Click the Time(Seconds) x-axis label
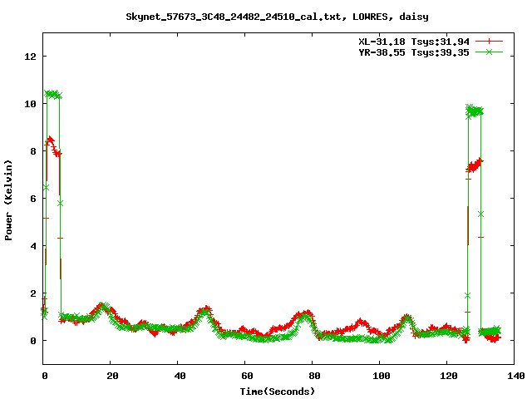This screenshot has height=399, width=532. [x=278, y=392]
